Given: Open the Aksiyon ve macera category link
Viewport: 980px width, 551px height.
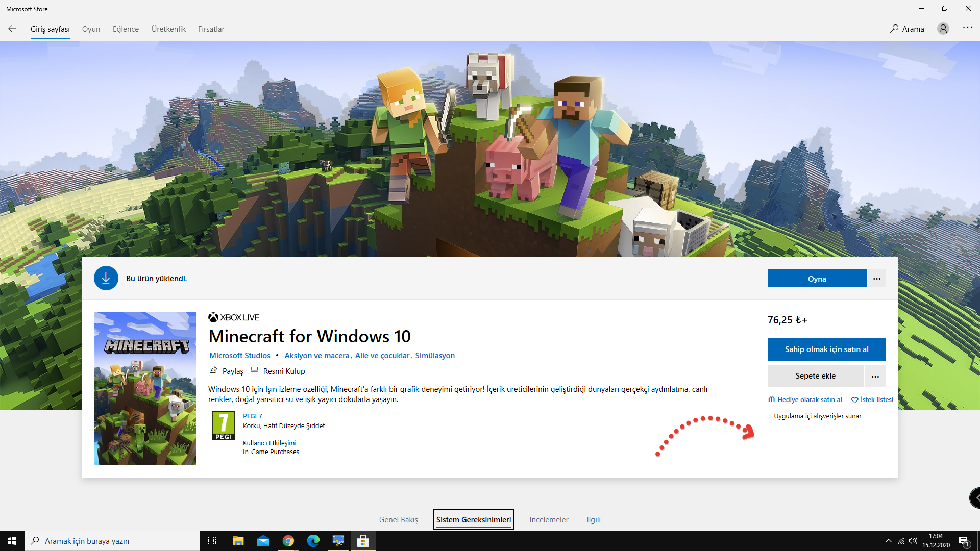Looking at the screenshot, I should tap(317, 355).
